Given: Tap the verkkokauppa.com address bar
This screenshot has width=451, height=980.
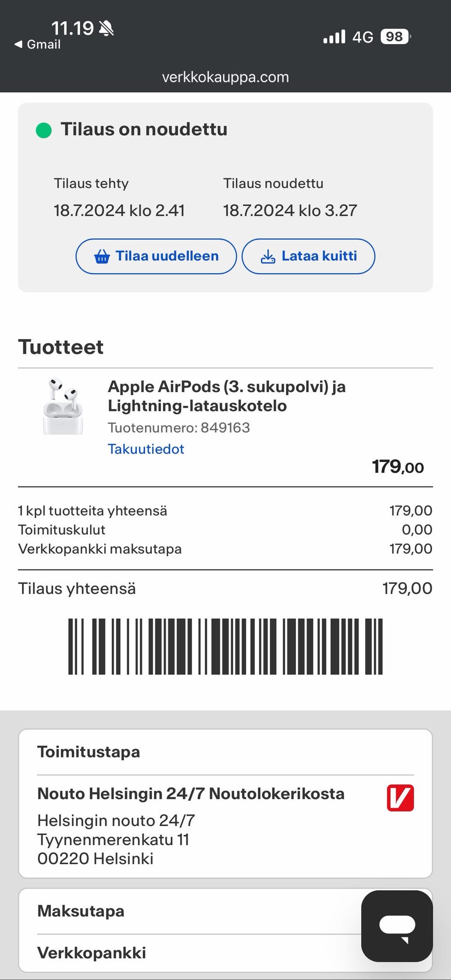Looking at the screenshot, I should coord(225,77).
